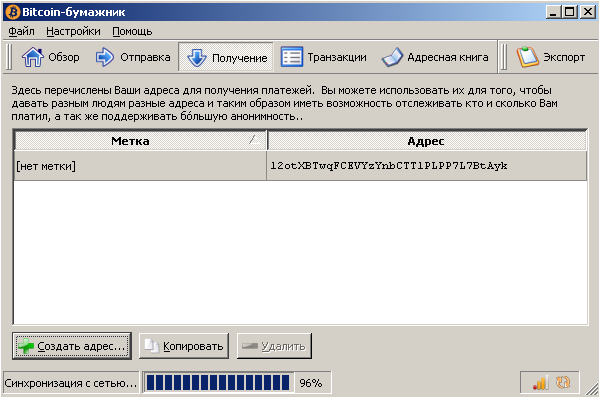Click the 96% progress value
Image resolution: width=599 pixels, height=397 pixels.
tap(311, 383)
